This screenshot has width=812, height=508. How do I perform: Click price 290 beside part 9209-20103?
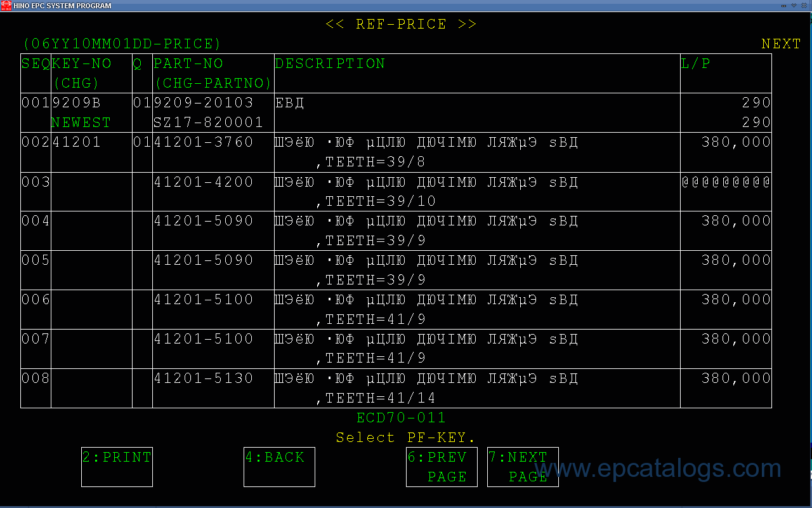(756, 103)
